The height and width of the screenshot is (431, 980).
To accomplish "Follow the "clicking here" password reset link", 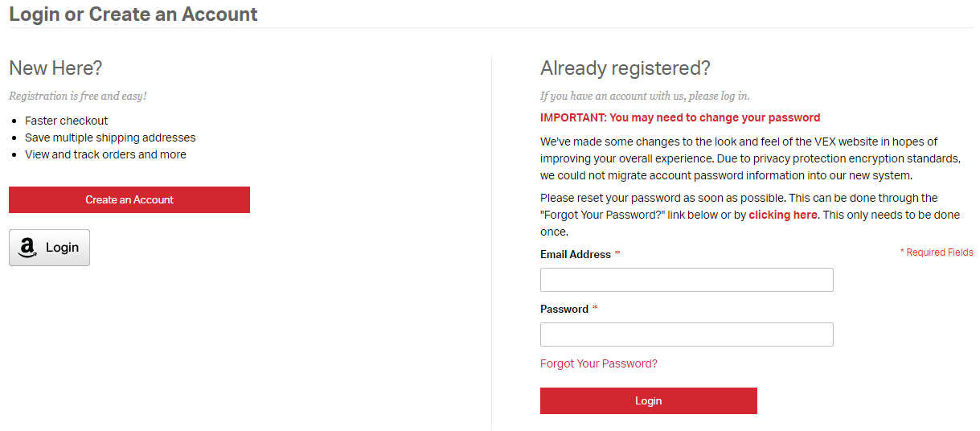I will tap(783, 215).
